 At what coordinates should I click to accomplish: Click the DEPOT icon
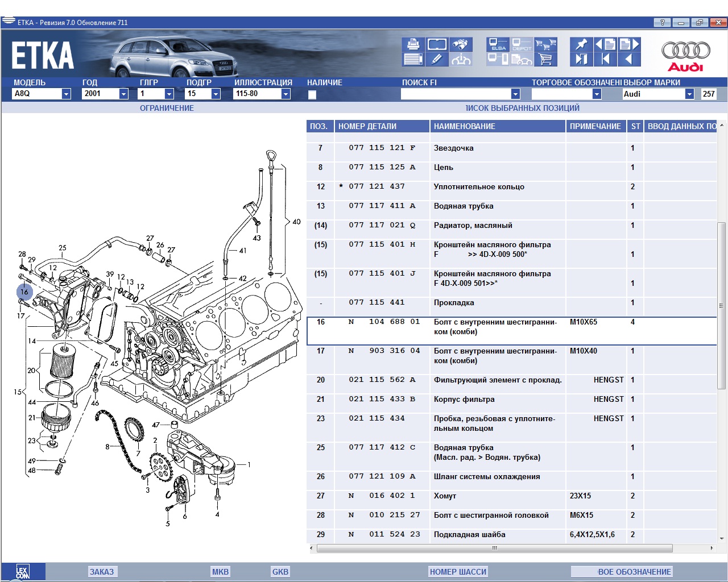click(x=522, y=44)
